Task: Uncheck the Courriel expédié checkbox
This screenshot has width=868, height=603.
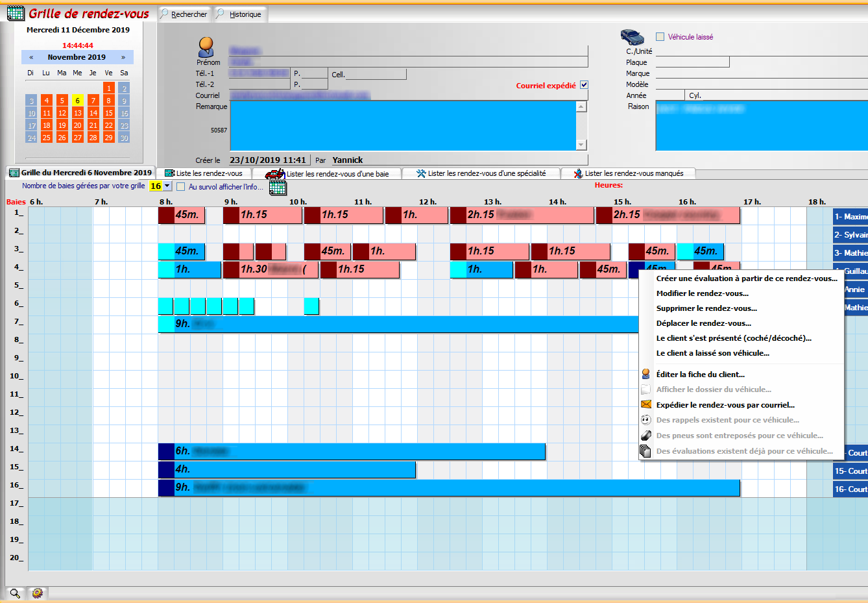Action: pyautogui.click(x=584, y=85)
